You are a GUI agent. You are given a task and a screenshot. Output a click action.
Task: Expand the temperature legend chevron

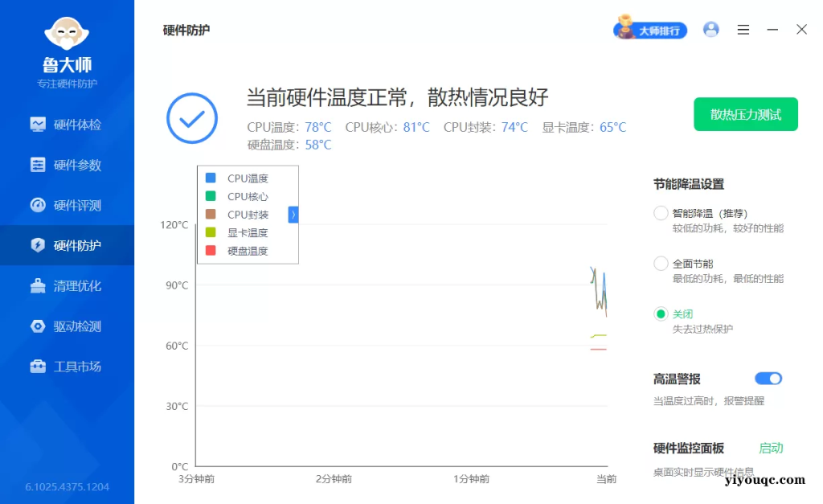pos(293,214)
